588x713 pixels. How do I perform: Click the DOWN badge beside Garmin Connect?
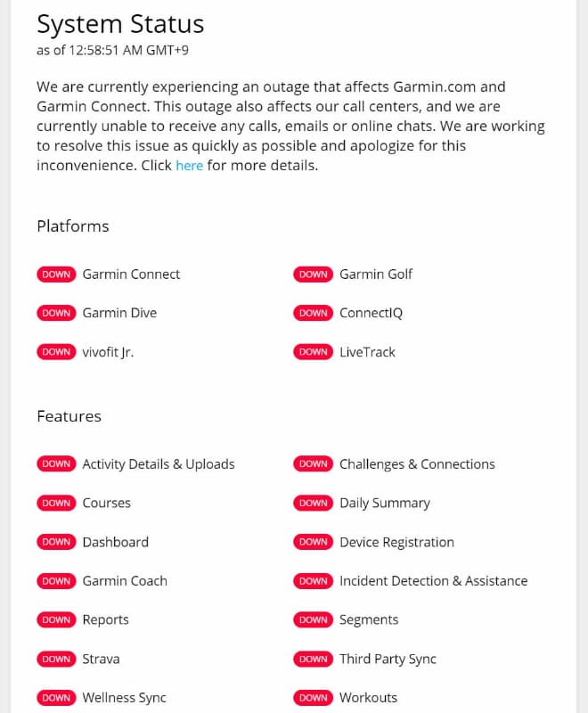[x=56, y=275]
